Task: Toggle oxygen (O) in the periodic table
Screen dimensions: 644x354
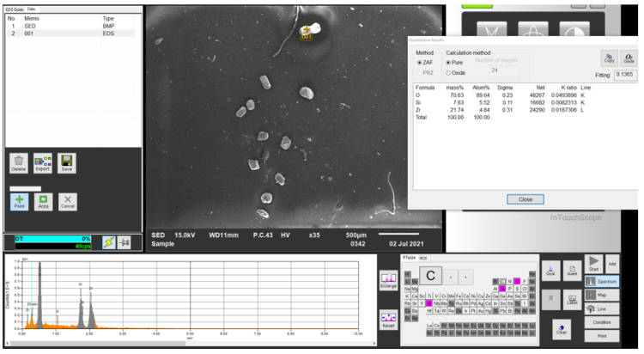Action: [517, 282]
